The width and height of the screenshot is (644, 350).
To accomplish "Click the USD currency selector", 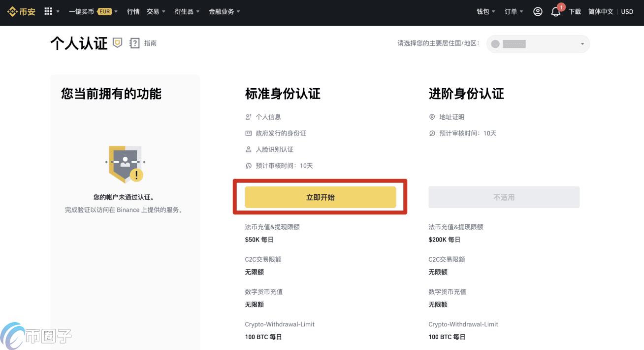I will [627, 11].
